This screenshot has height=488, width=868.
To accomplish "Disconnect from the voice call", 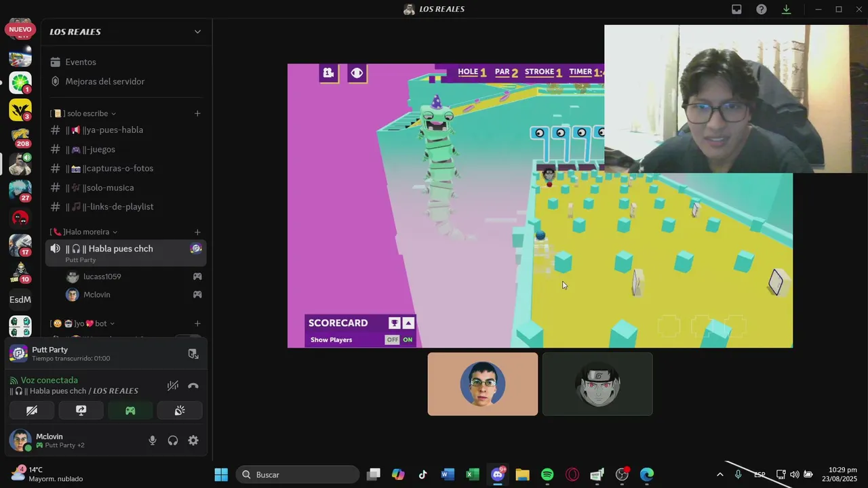I will click(x=193, y=386).
